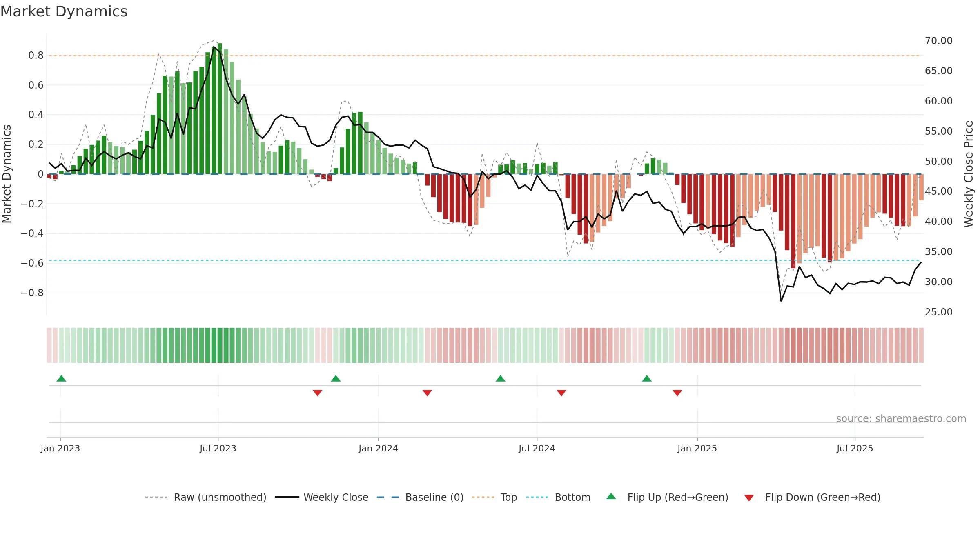This screenshot has height=551, width=980.
Task: Click the Jan 2023 x-axis label
Action: [60, 448]
